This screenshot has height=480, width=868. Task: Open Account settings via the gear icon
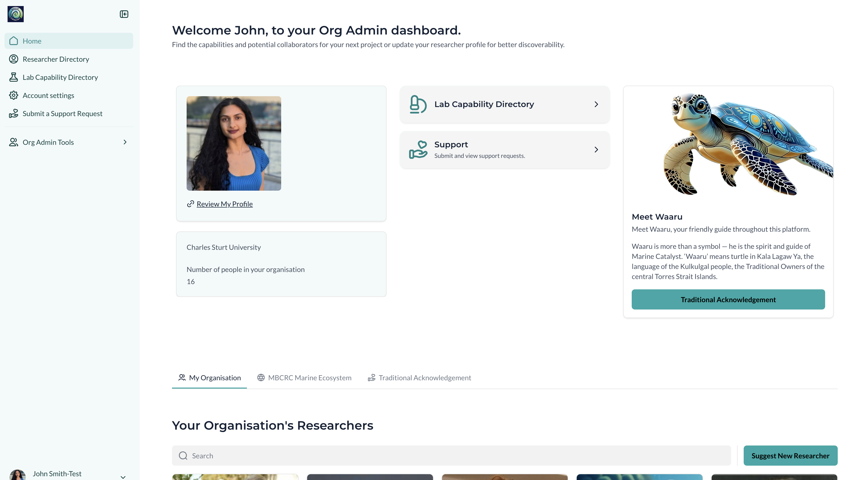click(x=13, y=95)
